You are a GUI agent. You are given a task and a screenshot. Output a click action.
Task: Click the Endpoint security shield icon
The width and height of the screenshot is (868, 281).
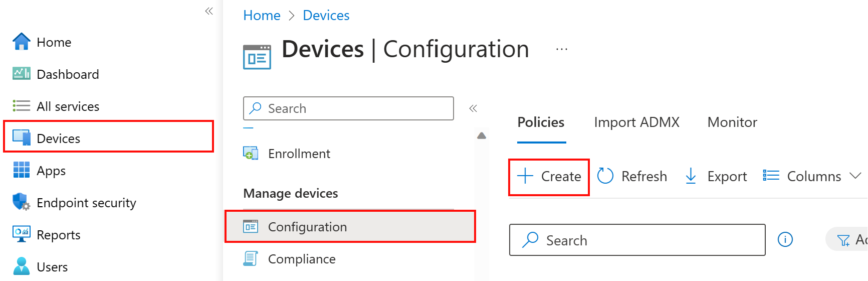point(21,202)
